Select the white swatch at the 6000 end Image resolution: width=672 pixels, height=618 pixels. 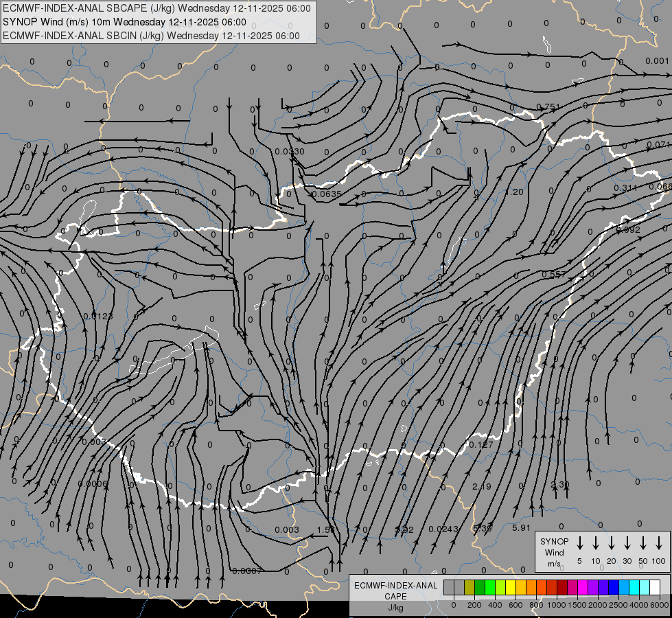pos(654,587)
